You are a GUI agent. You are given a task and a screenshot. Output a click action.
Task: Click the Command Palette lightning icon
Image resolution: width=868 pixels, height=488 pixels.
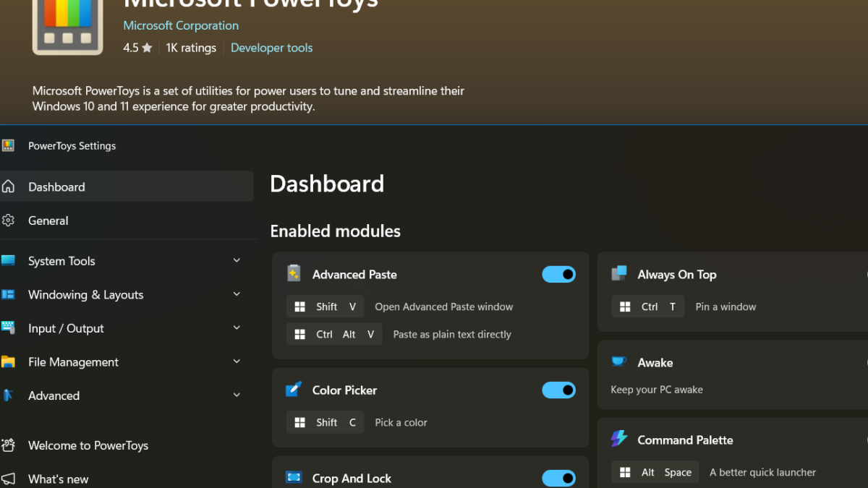(x=619, y=439)
